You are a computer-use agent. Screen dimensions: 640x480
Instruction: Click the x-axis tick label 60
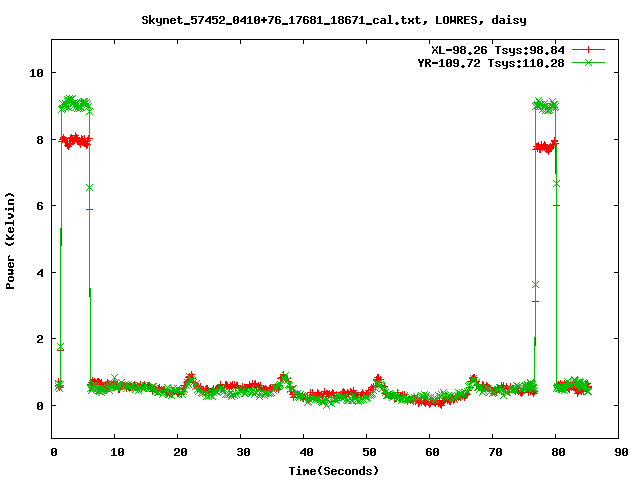(x=432, y=452)
